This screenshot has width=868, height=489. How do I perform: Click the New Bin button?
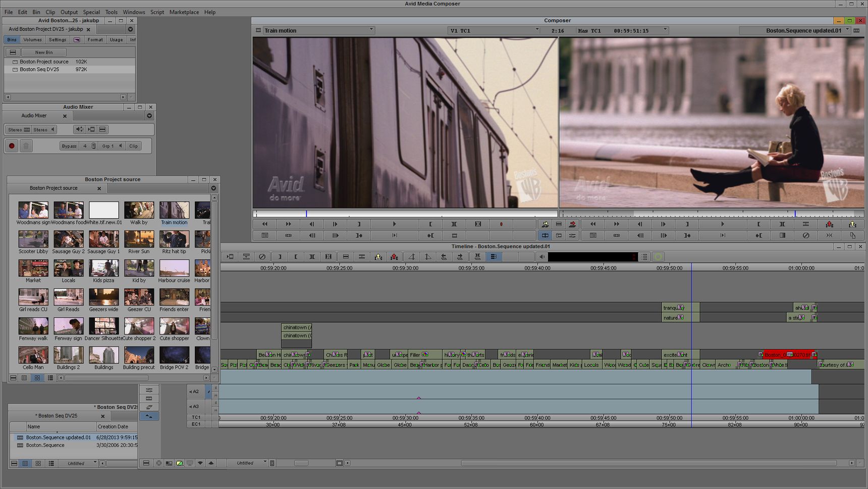44,52
